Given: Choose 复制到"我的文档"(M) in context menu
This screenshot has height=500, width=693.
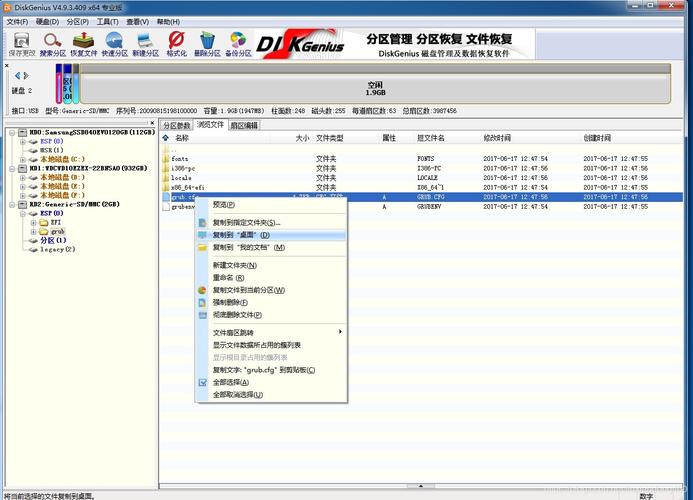Looking at the screenshot, I should pos(271,247).
